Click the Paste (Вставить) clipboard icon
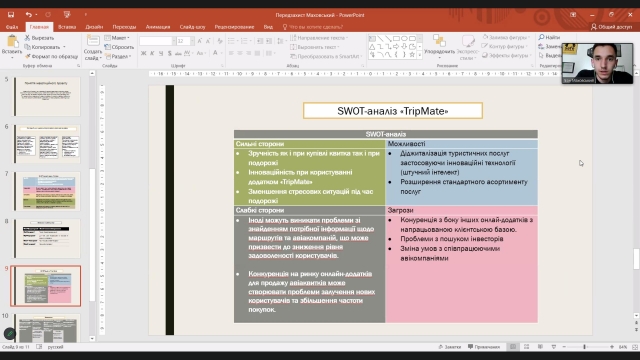 [12, 42]
